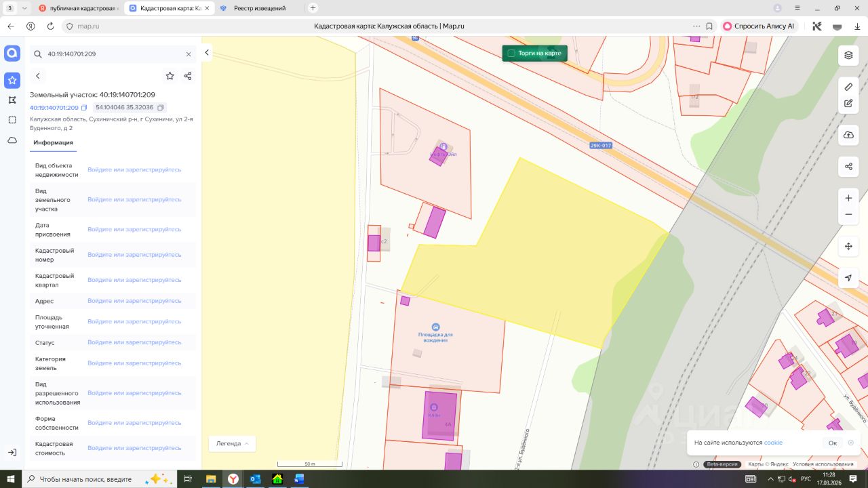Switch to Реестр извещений tab

click(x=259, y=8)
